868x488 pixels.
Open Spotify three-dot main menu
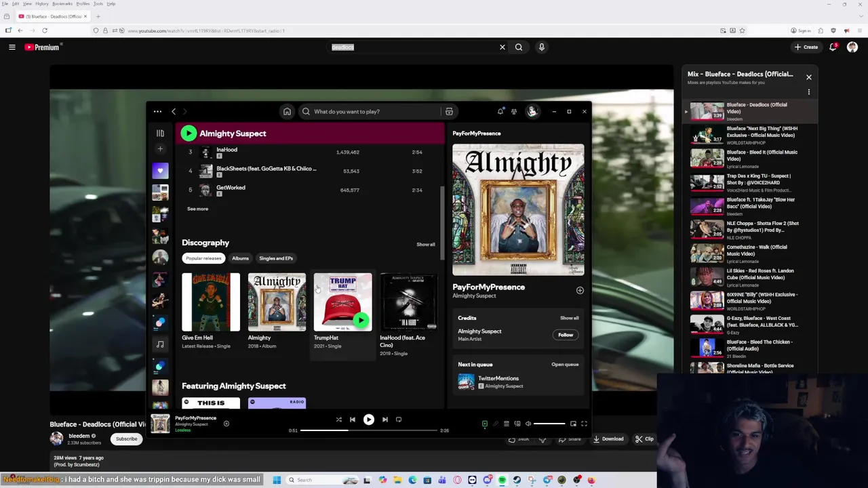(157, 112)
